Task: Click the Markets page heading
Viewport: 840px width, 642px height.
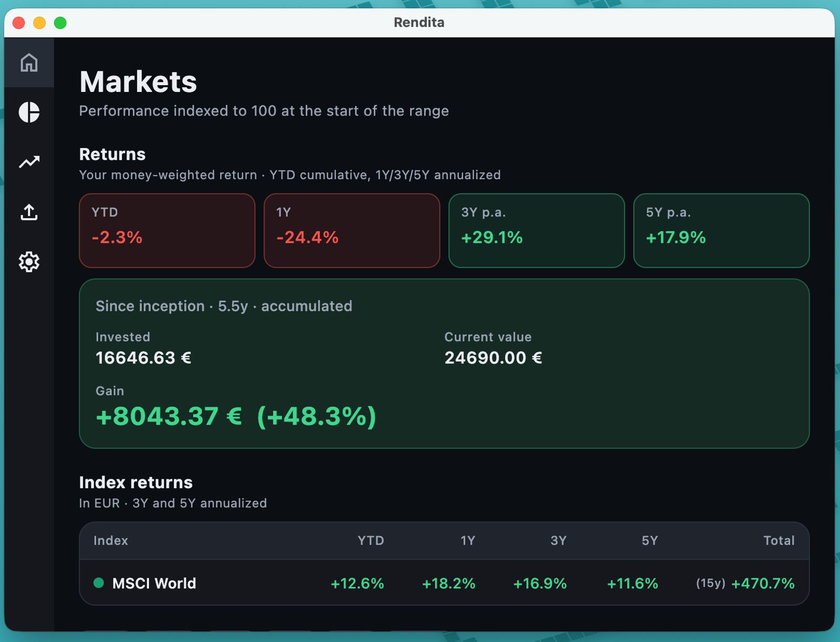Action: point(138,82)
